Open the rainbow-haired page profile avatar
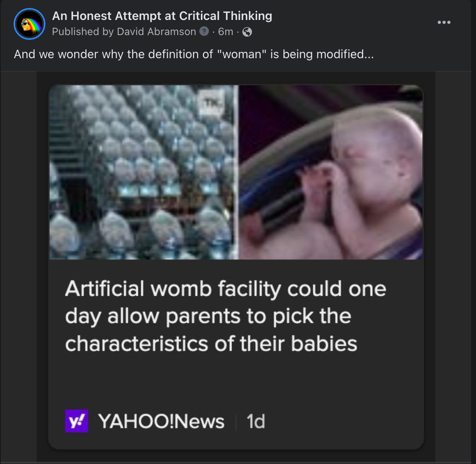The image size is (476, 464). point(30,24)
